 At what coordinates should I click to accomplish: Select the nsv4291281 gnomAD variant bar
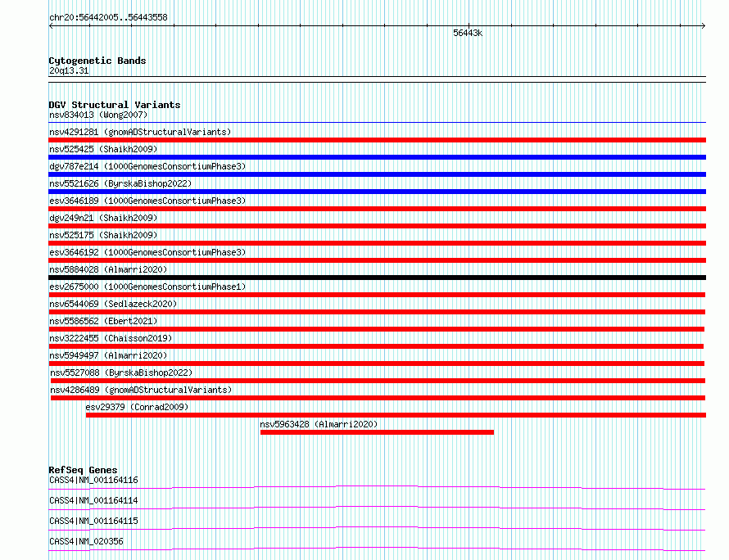(x=377, y=140)
